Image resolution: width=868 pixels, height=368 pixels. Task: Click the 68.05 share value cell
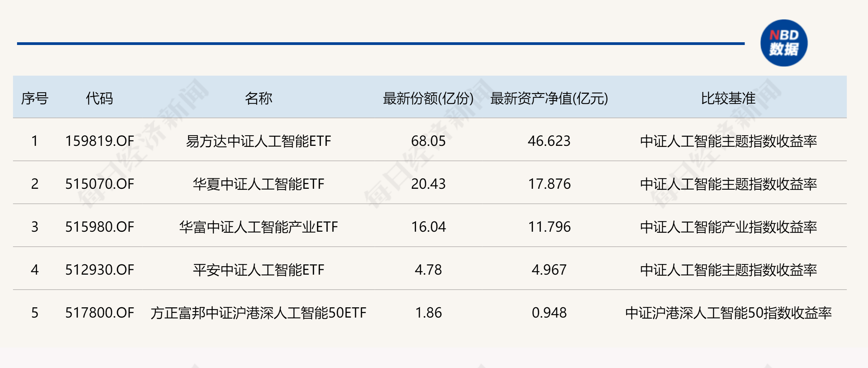428,141
